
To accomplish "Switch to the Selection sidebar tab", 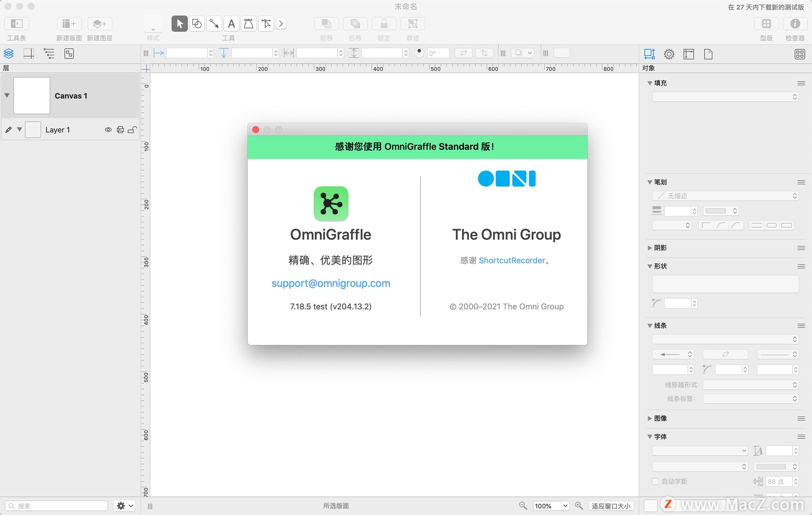I will click(x=69, y=54).
